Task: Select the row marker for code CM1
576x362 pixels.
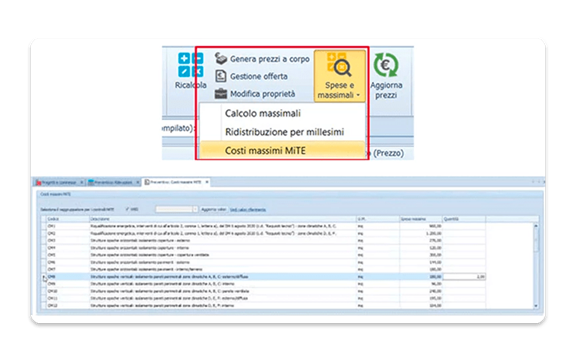Action: (43, 226)
